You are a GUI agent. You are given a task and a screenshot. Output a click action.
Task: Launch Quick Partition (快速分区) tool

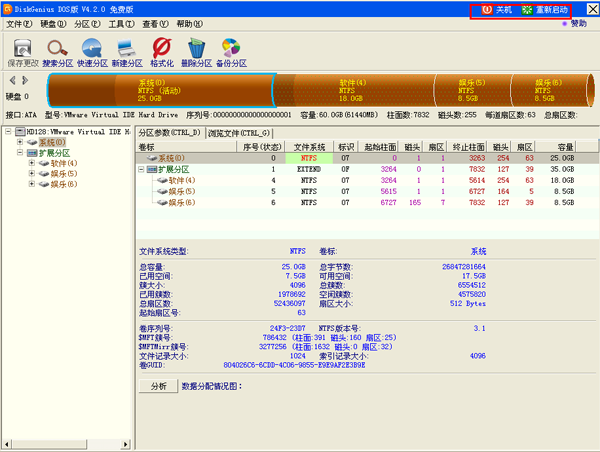(92, 52)
